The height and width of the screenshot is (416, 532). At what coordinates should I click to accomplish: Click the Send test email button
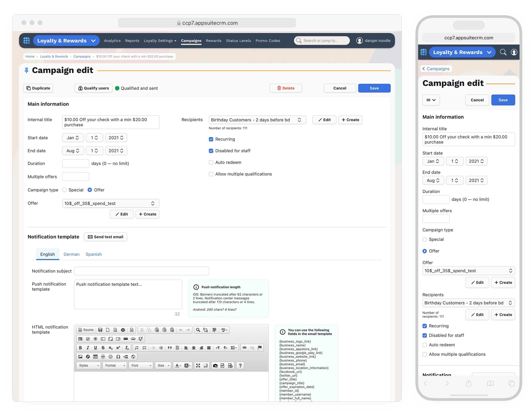[105, 237]
